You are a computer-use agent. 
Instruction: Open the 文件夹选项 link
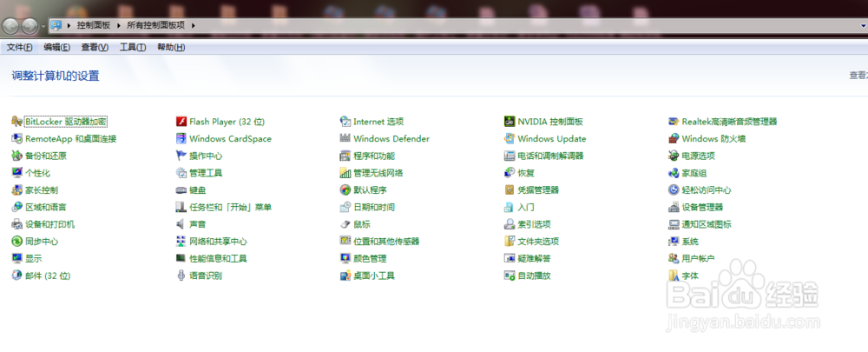click(x=539, y=242)
